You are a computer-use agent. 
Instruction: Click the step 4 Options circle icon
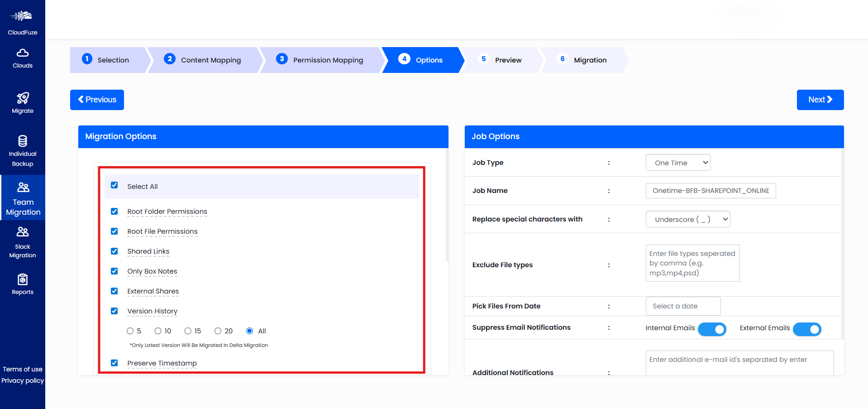tap(404, 58)
